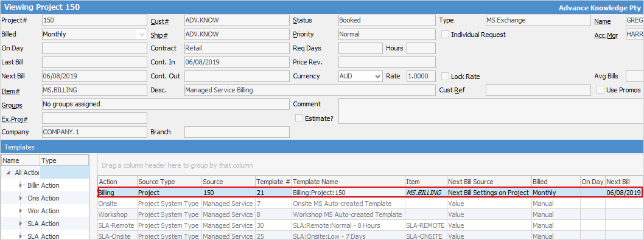
Task: Click the Cont. In date field
Action: point(237,63)
